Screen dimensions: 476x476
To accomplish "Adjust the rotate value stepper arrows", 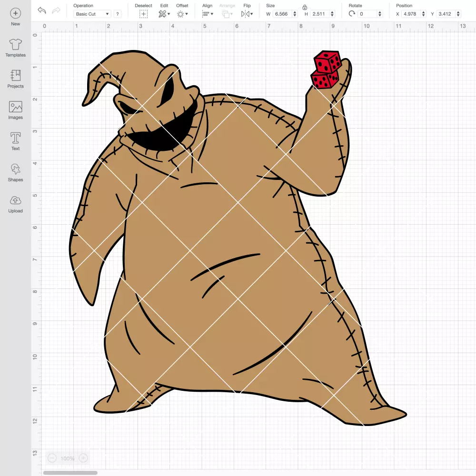I will [380, 14].
